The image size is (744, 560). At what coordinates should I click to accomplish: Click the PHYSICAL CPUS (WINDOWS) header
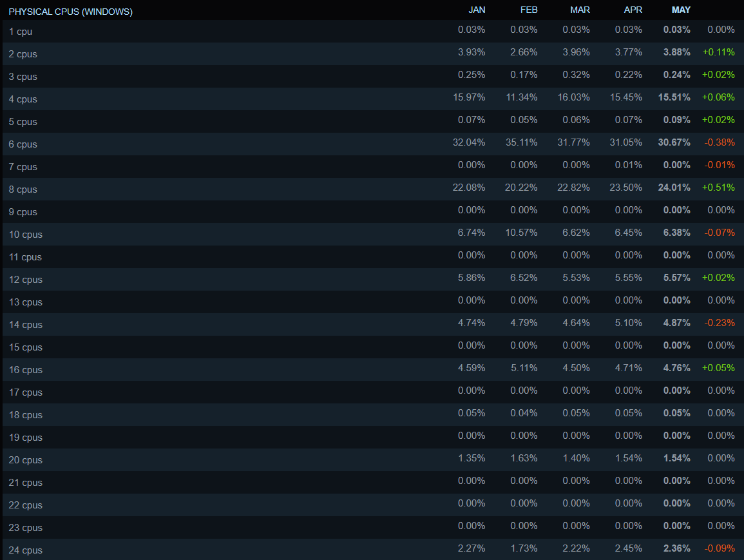pyautogui.click(x=70, y=12)
